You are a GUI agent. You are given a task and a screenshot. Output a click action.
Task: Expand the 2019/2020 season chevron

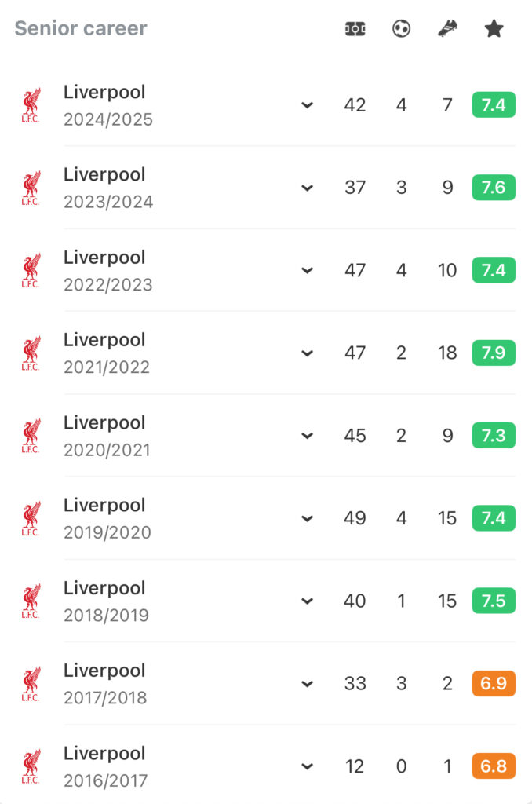click(307, 518)
